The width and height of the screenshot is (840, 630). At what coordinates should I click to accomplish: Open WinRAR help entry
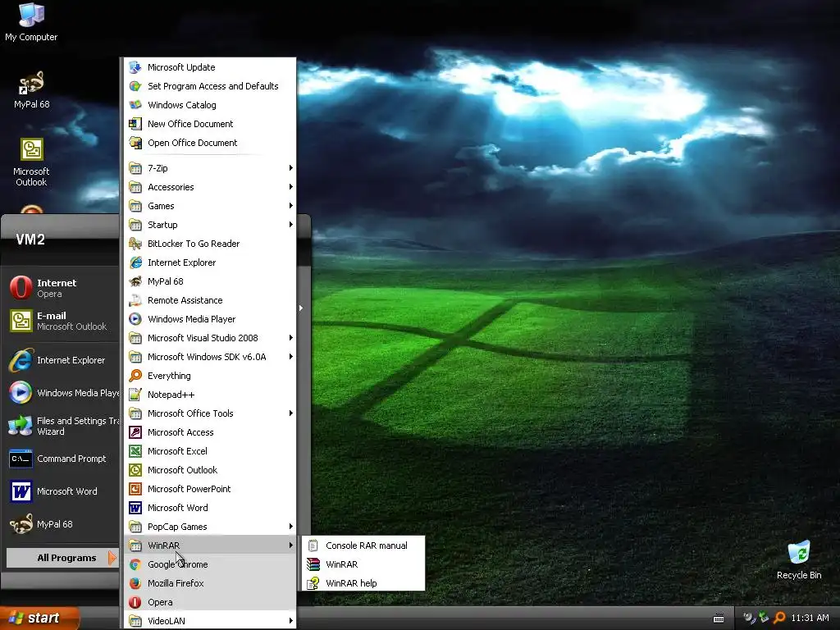(363, 583)
